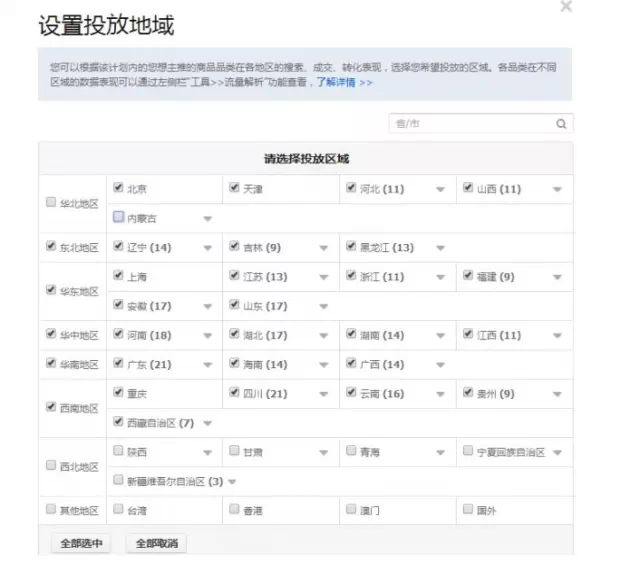Screen dimensions: 640x575
Task: Expand the 江苏 (13) city dropdown
Action: point(324,278)
